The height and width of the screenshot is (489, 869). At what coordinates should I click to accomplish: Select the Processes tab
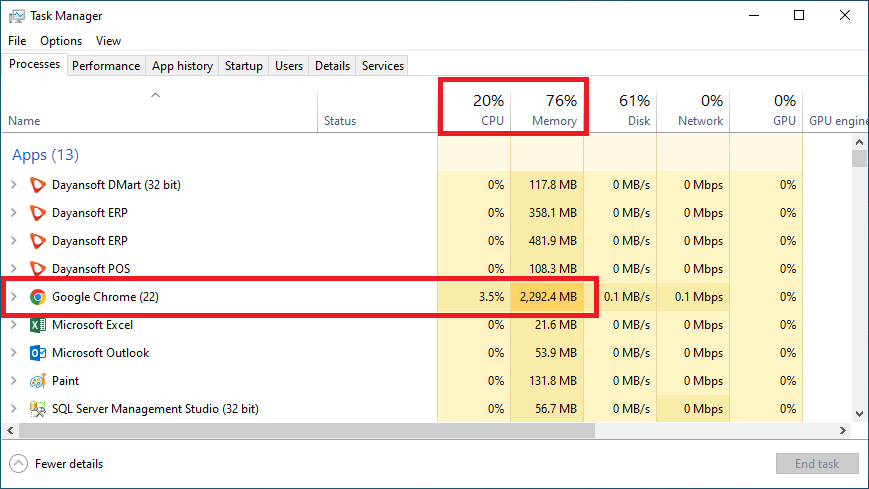pyautogui.click(x=34, y=64)
